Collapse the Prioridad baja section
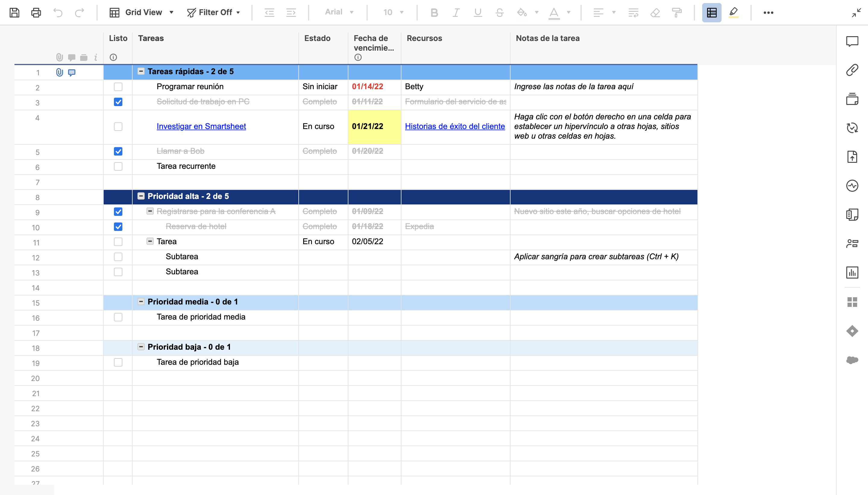The height and width of the screenshot is (495, 868). 141,347
